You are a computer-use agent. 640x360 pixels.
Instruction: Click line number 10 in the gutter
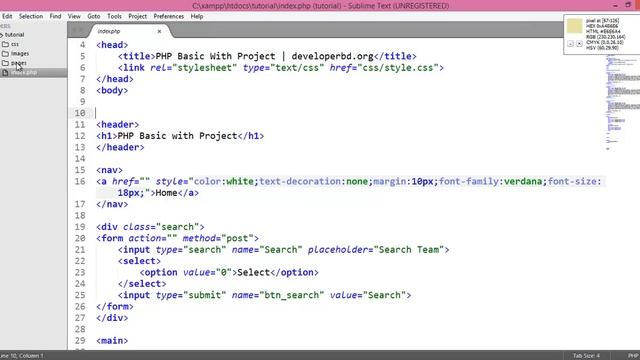tap(80, 113)
